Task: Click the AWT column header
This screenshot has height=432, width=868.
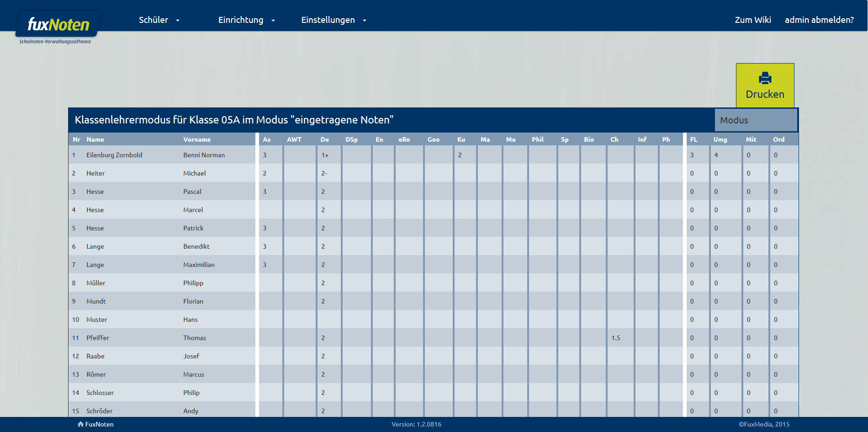Action: tap(294, 139)
